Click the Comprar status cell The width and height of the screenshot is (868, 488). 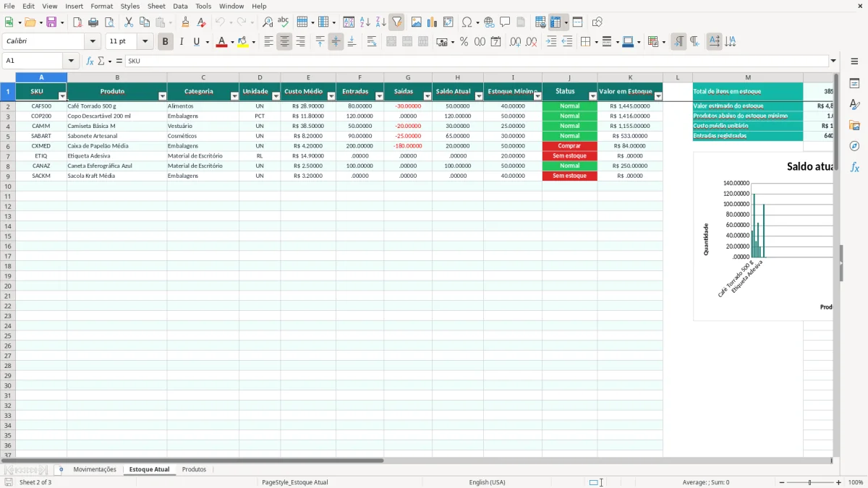(570, 146)
